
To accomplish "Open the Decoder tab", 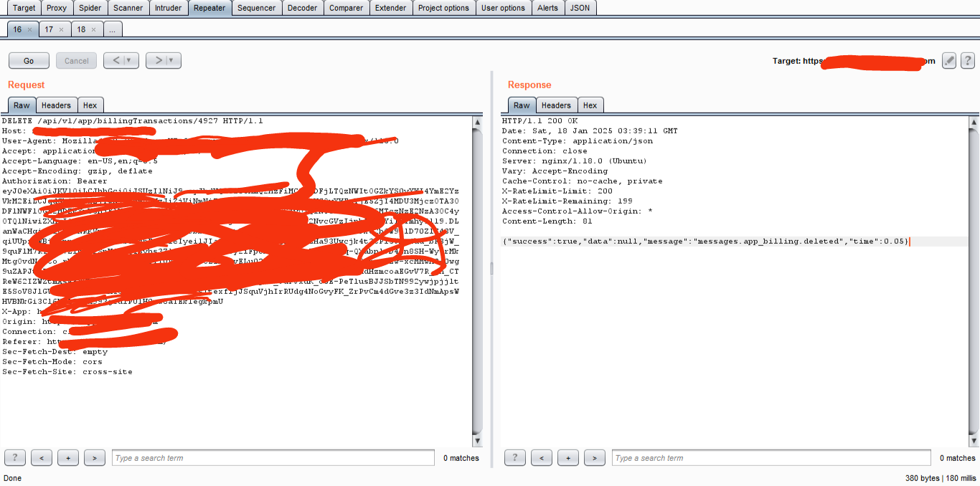I will 302,8.
